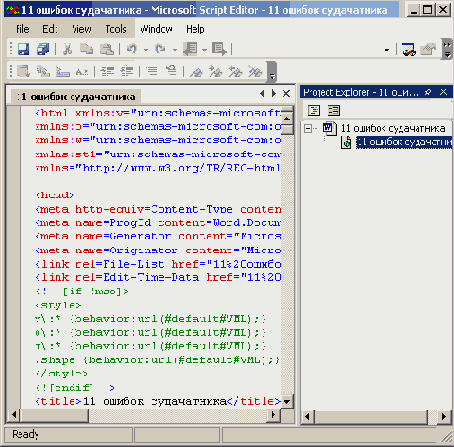
Task: Click the Copy toolbar icon
Action: pos(87,49)
